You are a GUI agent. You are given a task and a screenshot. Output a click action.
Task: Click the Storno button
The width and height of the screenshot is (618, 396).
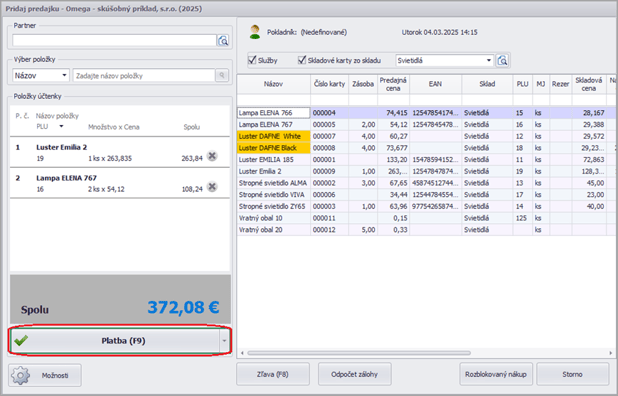coord(572,374)
